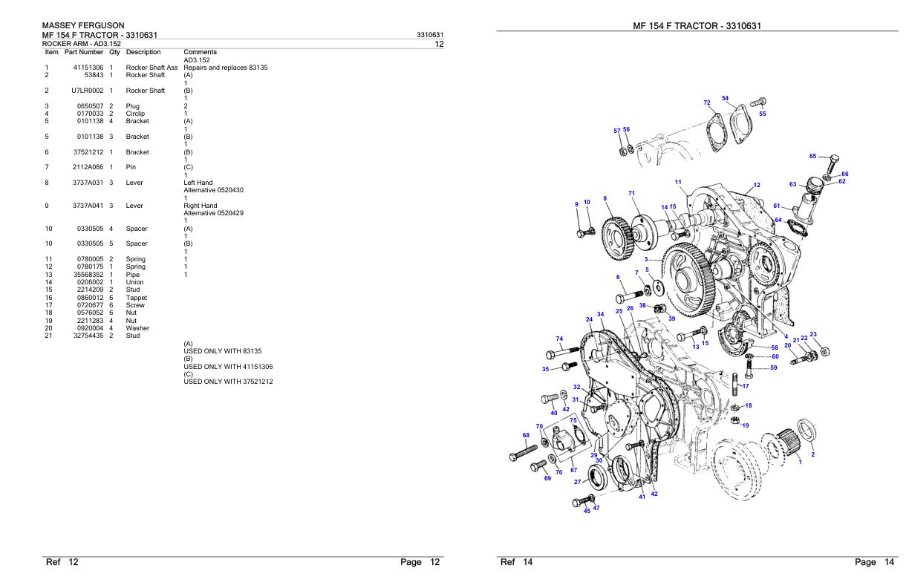Click callout number 68 in diagram
This screenshot has height=588, width=909.
click(x=526, y=436)
